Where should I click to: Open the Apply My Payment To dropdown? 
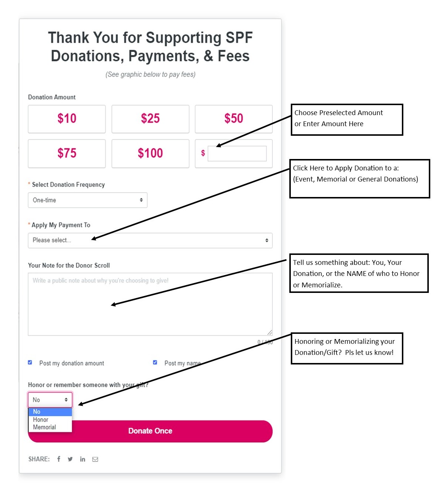tap(150, 240)
